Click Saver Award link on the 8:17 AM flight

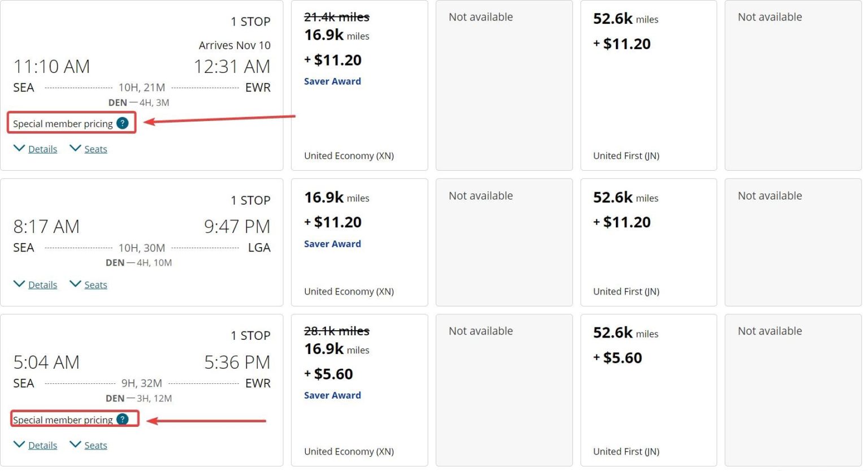[332, 243]
